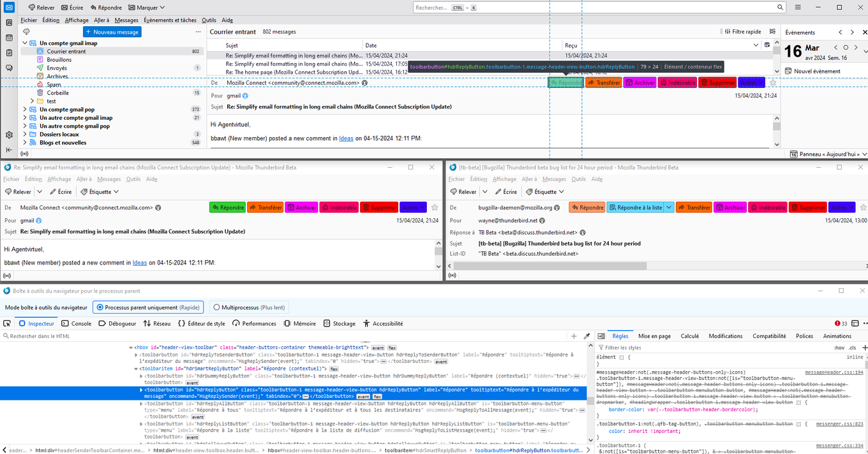This screenshot has width=868, height=454.
Task: Open the Outils menu in main menubar
Action: pos(209,20)
